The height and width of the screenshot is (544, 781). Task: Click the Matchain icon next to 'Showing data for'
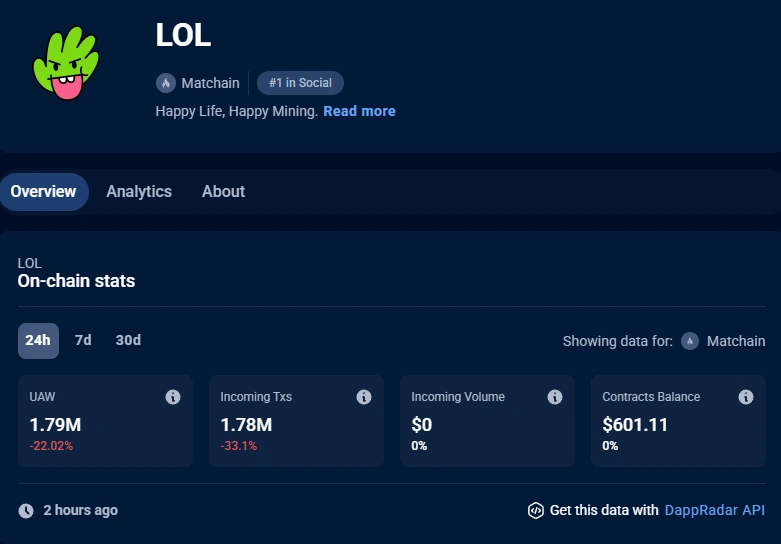pos(690,341)
